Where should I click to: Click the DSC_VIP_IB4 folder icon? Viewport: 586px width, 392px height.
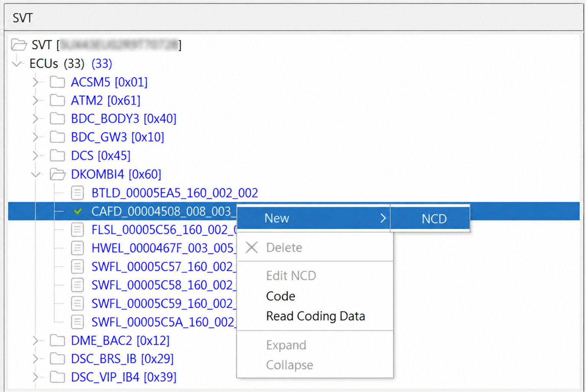tap(57, 377)
